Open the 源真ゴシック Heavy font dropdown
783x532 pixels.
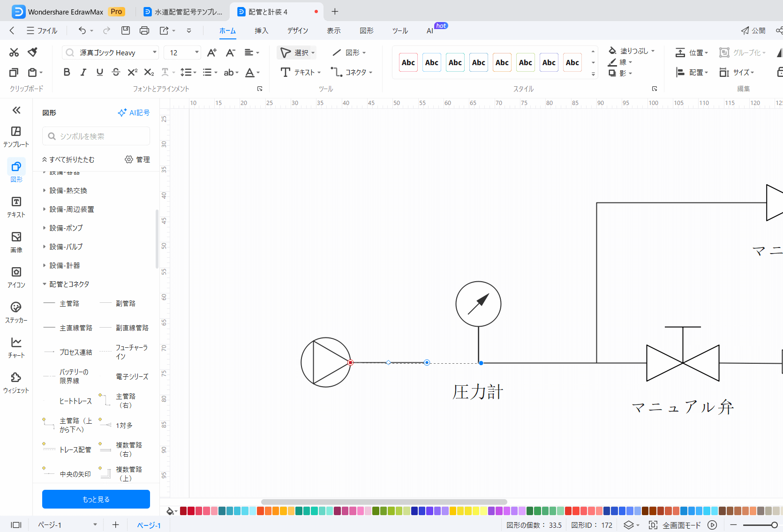coord(154,52)
